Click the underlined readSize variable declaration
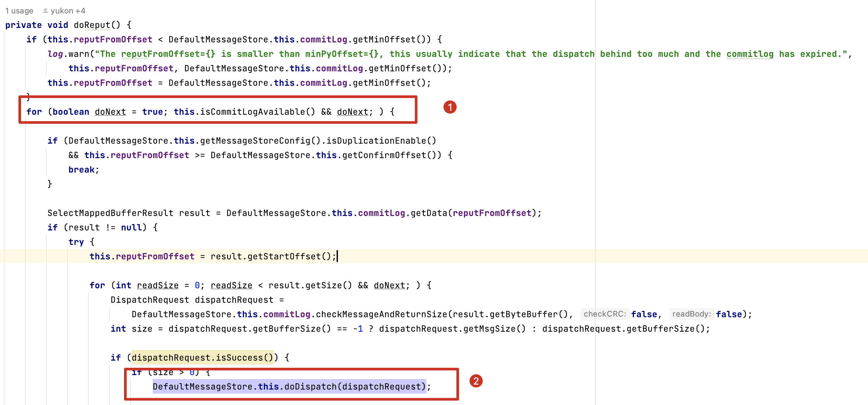The height and width of the screenshot is (405, 868). coord(157,285)
